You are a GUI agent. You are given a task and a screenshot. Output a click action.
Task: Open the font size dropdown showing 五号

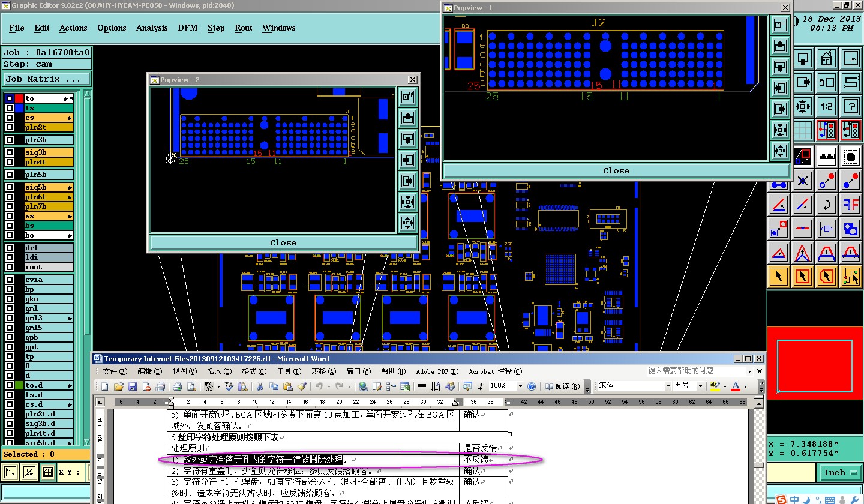(x=700, y=386)
